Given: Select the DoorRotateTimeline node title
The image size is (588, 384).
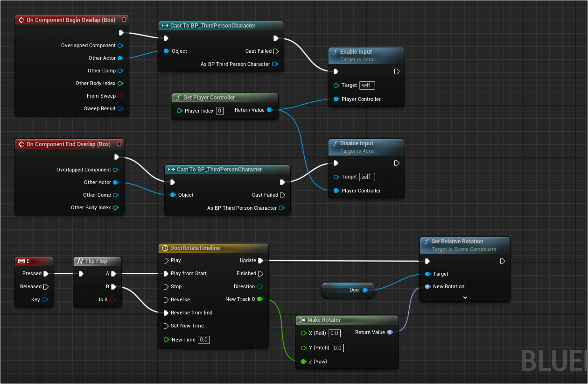Looking at the screenshot, I should [x=195, y=248].
